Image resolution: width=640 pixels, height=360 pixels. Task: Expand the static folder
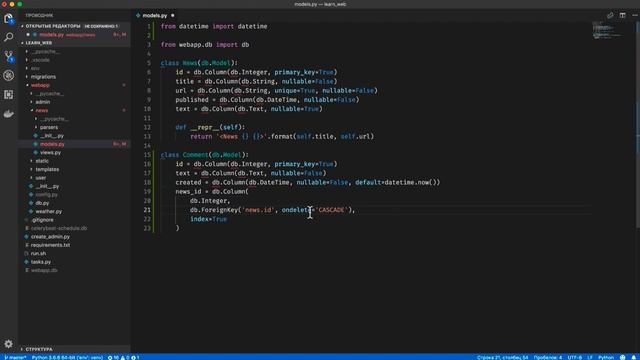coord(42,161)
